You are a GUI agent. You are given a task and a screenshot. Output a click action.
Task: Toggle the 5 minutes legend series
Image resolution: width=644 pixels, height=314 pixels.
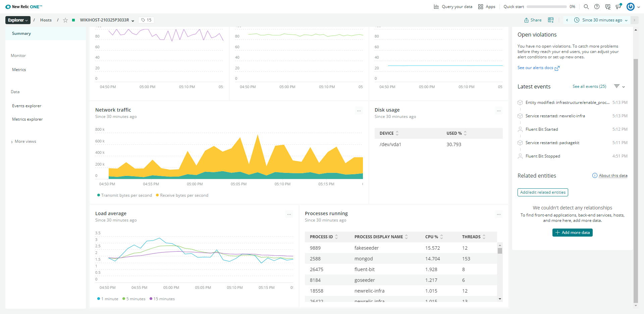134,299
